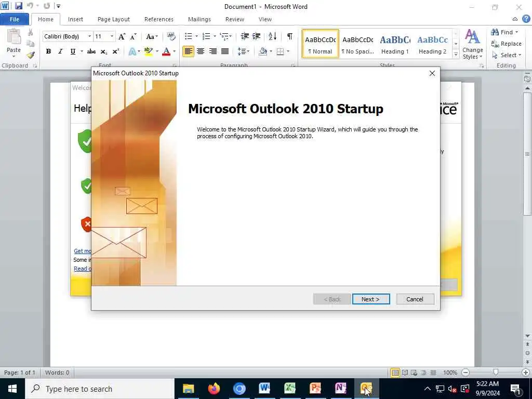The width and height of the screenshot is (532, 399).
Task: Click the Shrink Font icon
Action: tap(134, 36)
